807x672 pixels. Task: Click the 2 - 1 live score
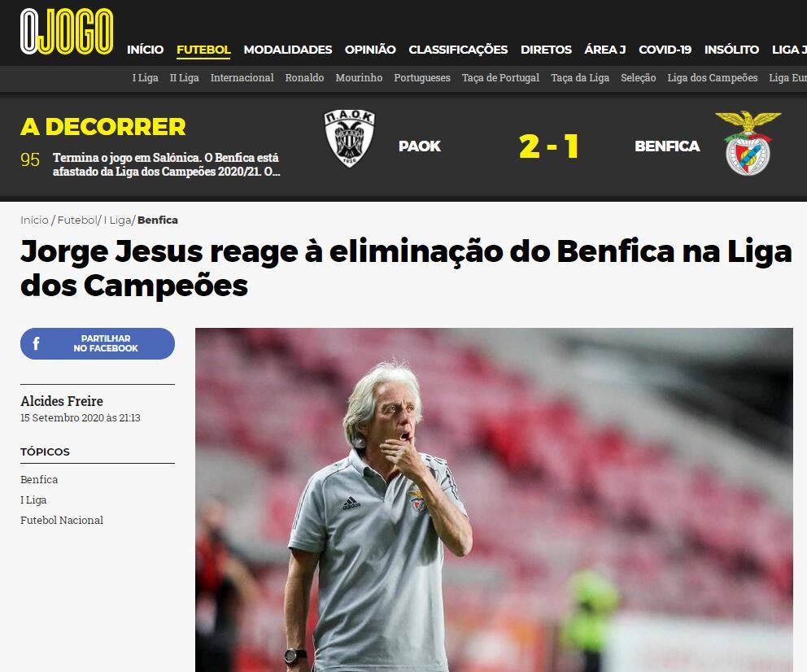point(548,146)
